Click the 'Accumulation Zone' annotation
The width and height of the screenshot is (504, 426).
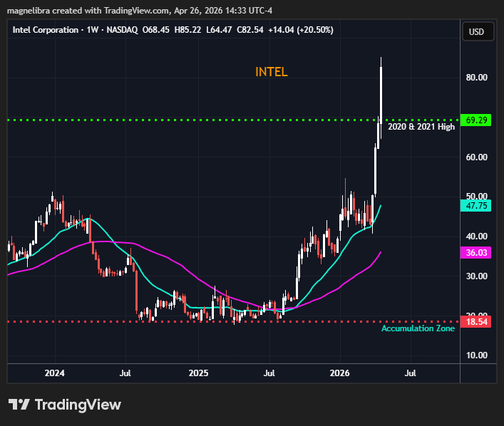(418, 328)
